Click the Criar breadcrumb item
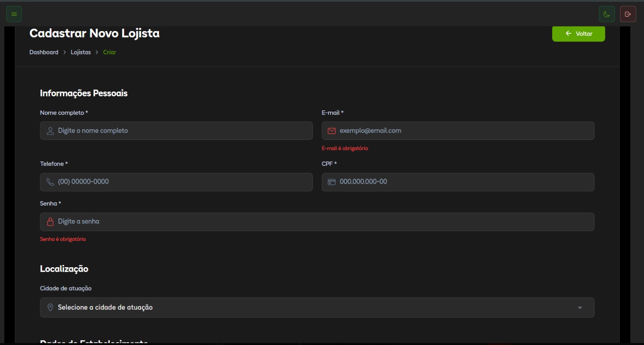 point(109,52)
